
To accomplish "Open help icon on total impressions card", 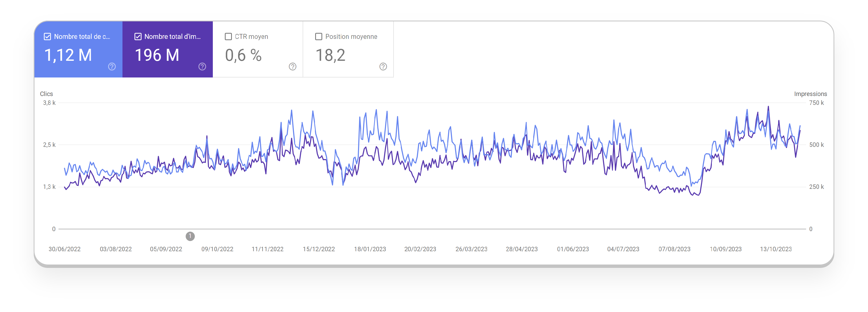I will pos(202,67).
